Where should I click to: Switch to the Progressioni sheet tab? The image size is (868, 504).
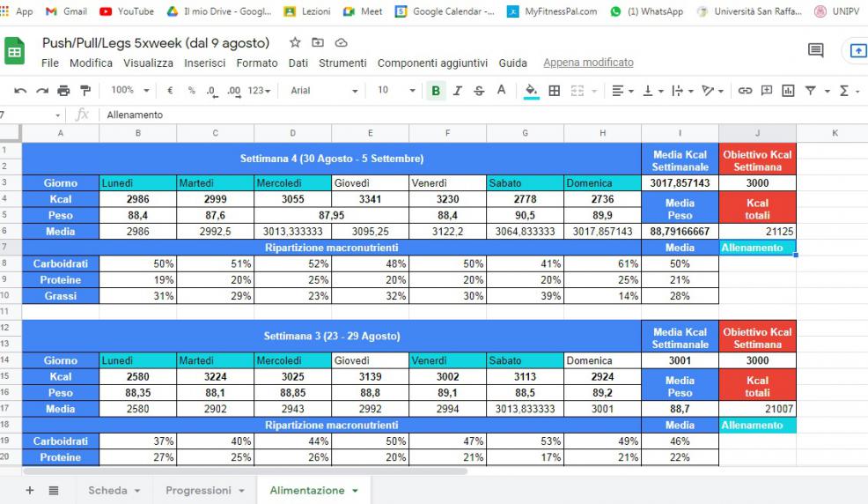(x=207, y=490)
